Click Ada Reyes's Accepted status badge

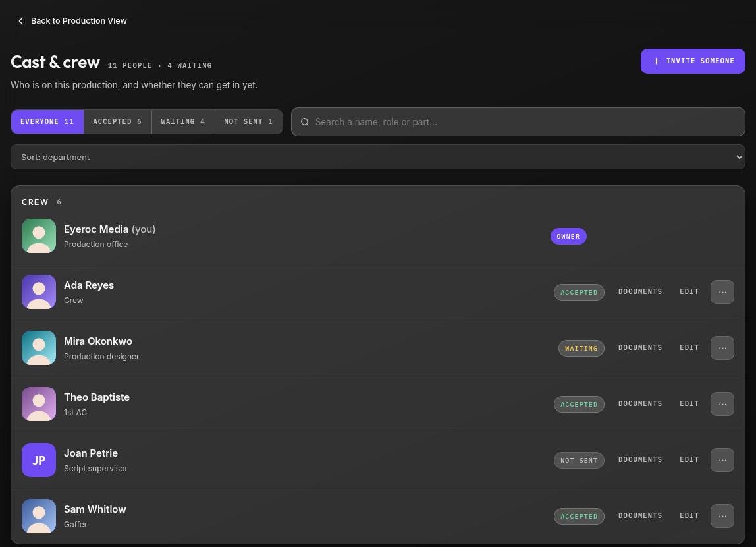tap(579, 293)
